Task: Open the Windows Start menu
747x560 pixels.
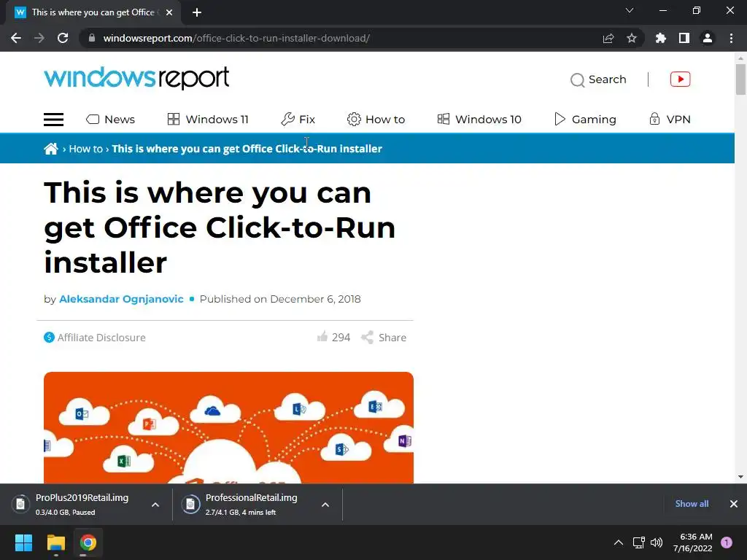Action: (23, 542)
